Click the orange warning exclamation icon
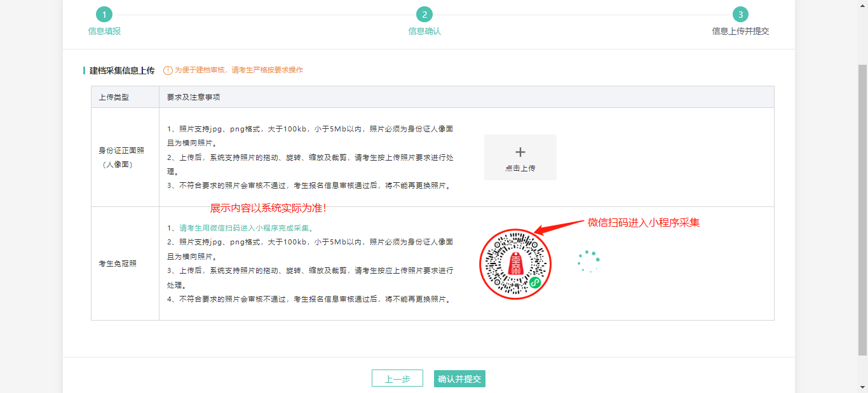The height and width of the screenshot is (393, 868). (168, 70)
